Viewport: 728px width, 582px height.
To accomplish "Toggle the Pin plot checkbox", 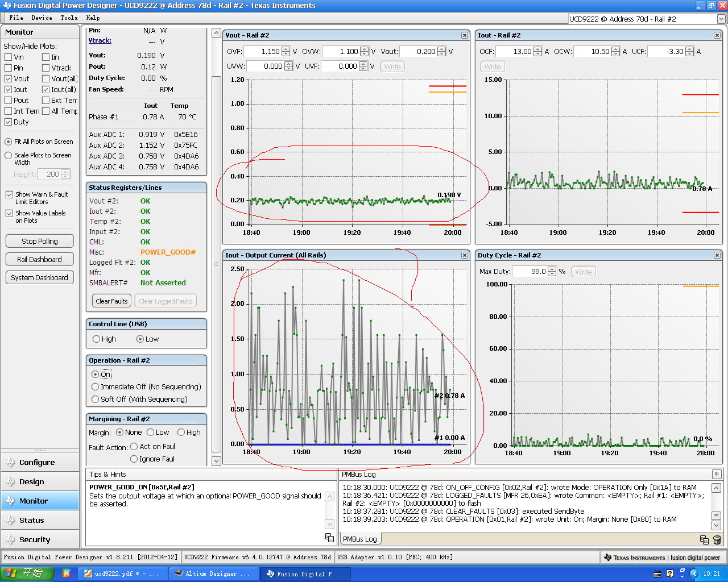I will 9,68.
